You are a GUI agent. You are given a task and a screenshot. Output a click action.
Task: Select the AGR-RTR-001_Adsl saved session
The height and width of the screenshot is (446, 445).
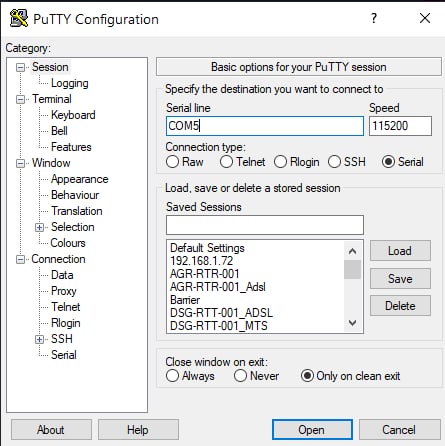click(218, 287)
